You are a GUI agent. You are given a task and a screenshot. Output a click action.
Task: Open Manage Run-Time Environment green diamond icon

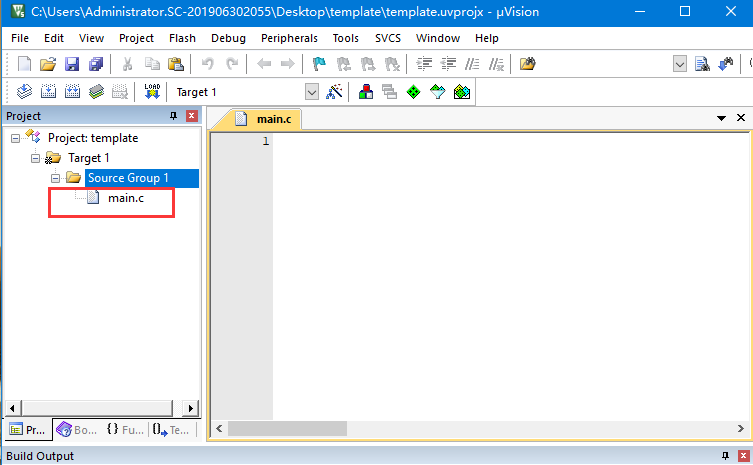(413, 91)
